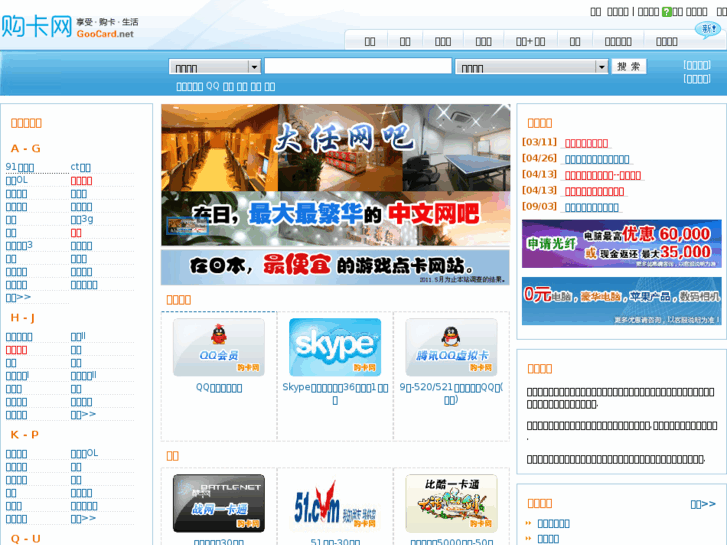
Task: Open the 51.com card image
Action: tap(335, 503)
